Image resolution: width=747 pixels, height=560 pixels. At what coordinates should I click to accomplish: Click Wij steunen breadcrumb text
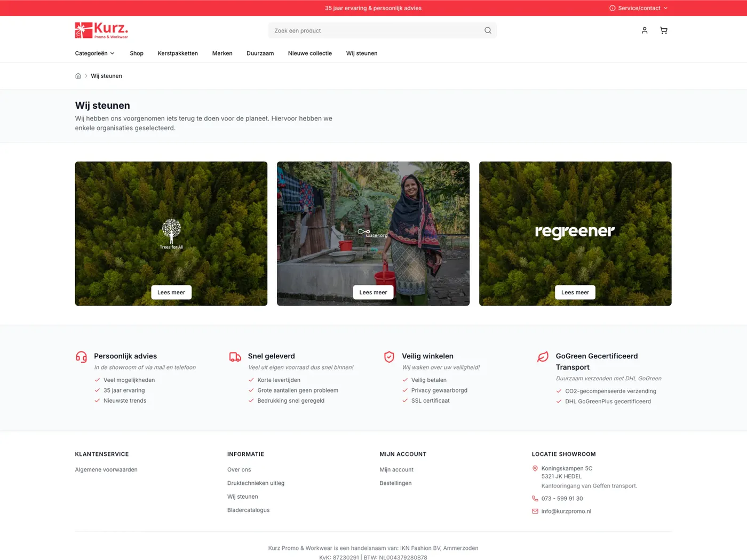(106, 76)
